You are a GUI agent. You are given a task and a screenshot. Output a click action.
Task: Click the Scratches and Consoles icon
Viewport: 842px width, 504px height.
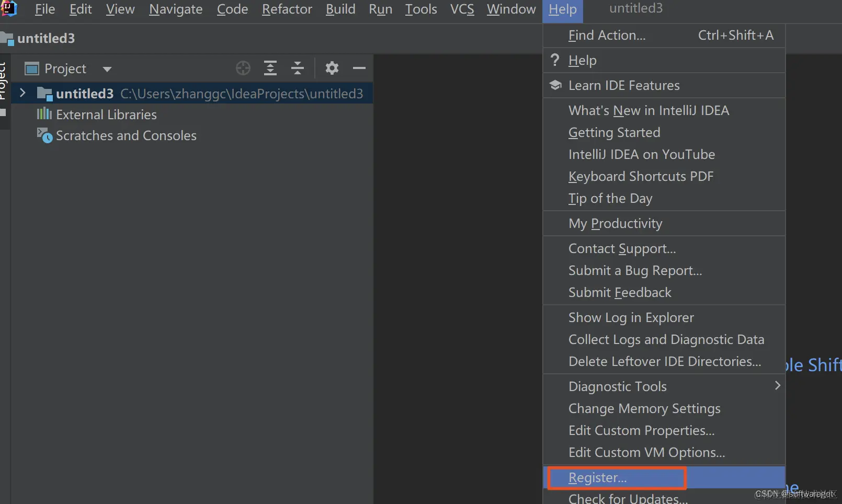tap(44, 135)
